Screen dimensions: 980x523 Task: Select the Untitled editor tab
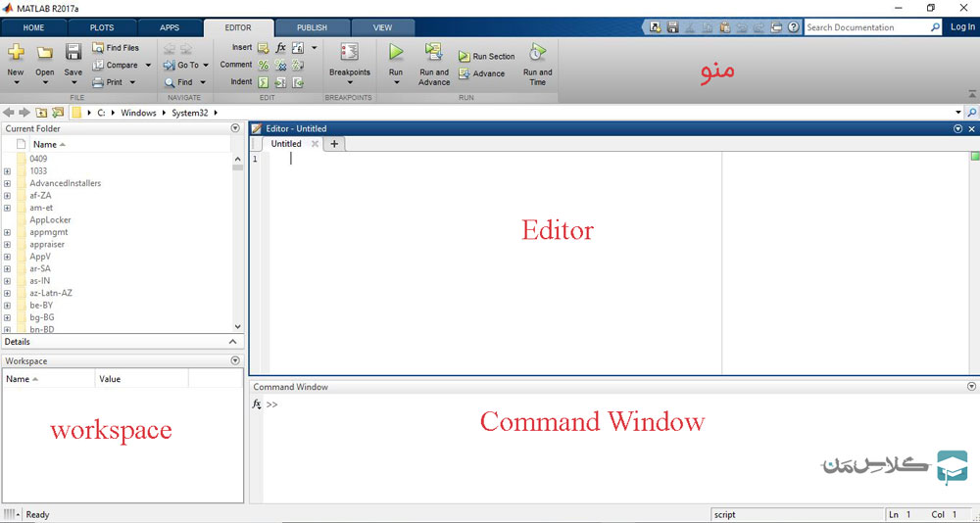[285, 144]
